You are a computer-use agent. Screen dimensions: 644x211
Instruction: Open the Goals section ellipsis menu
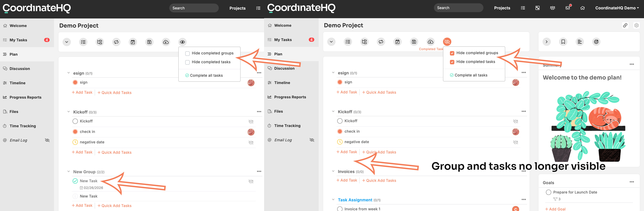pos(632,182)
